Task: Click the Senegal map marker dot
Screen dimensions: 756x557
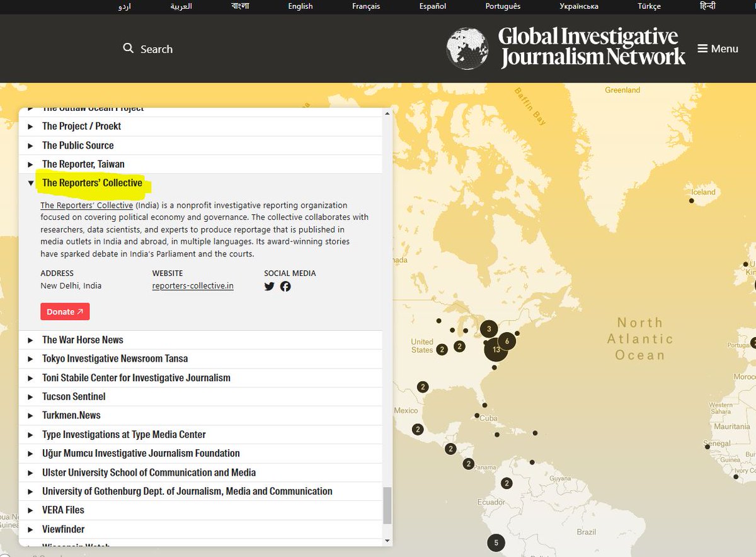Action: (707, 445)
